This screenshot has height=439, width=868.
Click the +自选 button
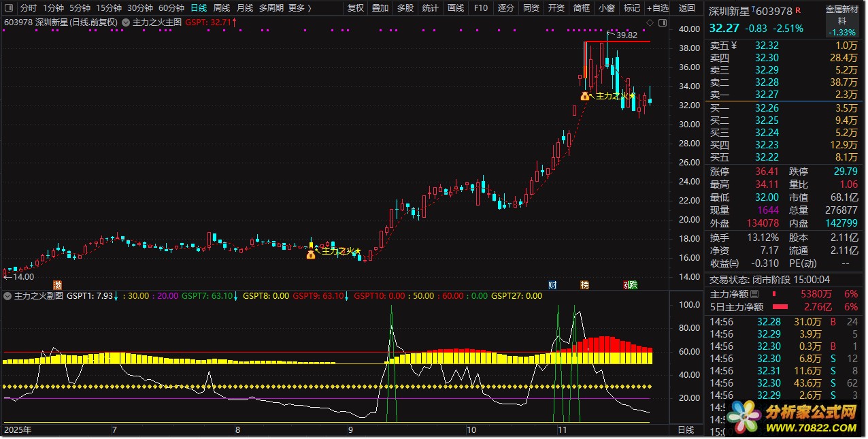tap(657, 8)
